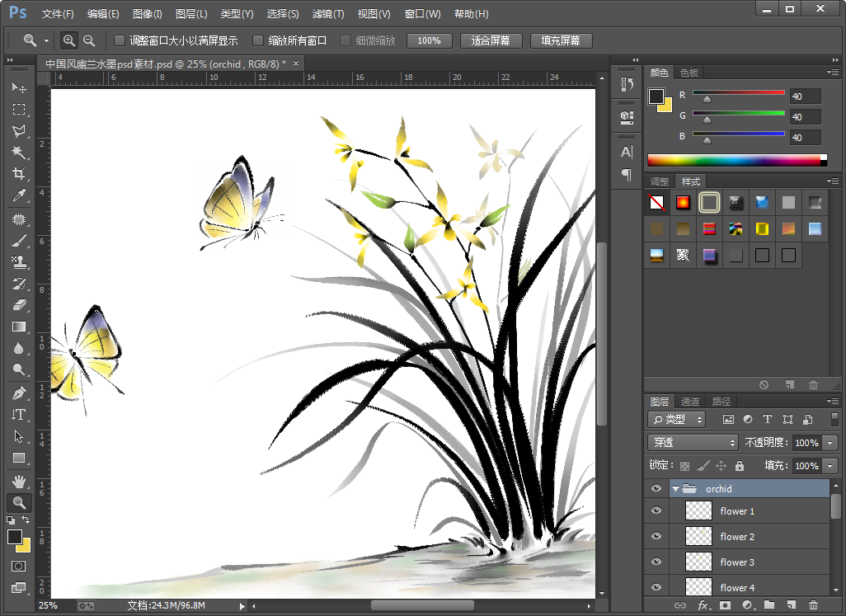Open the 滤镜(T) filter menu

[328, 14]
